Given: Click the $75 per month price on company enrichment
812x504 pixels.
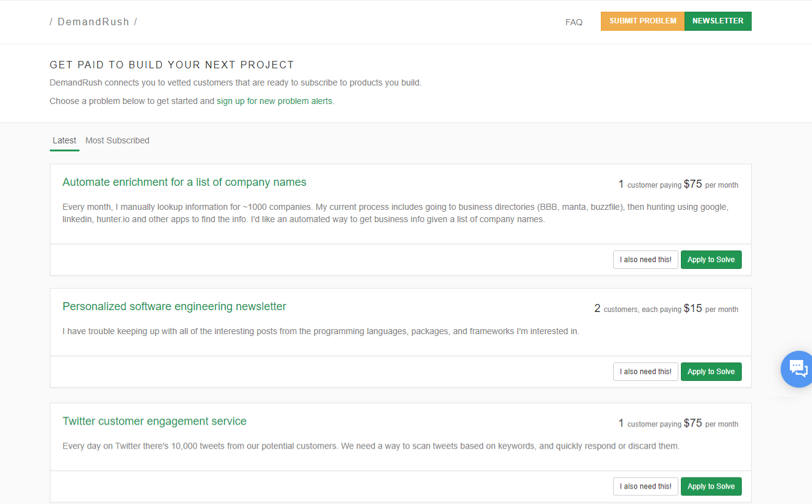Looking at the screenshot, I should pyautogui.click(x=711, y=184).
